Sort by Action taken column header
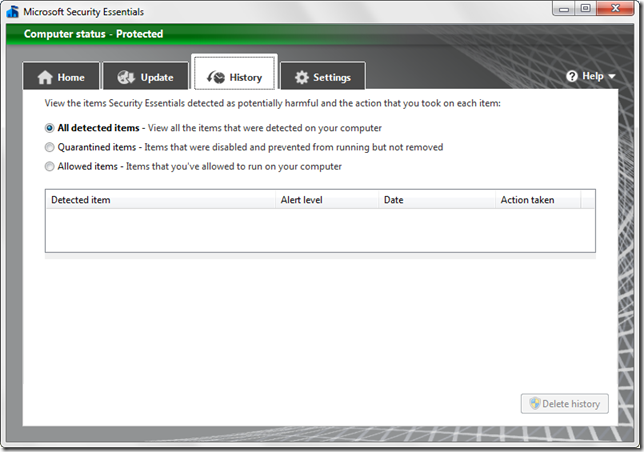644x452 pixels. tap(538, 200)
